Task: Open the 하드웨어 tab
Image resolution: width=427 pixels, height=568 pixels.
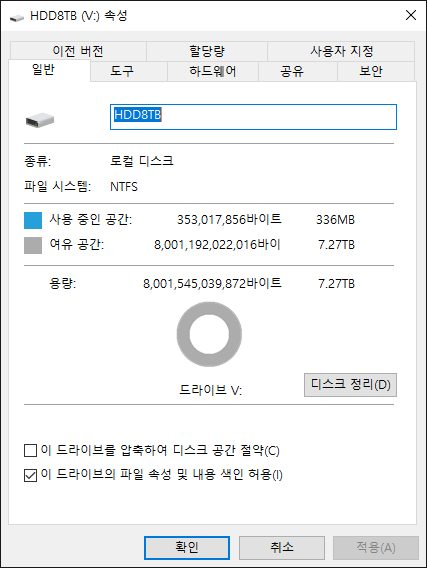Action: (213, 71)
